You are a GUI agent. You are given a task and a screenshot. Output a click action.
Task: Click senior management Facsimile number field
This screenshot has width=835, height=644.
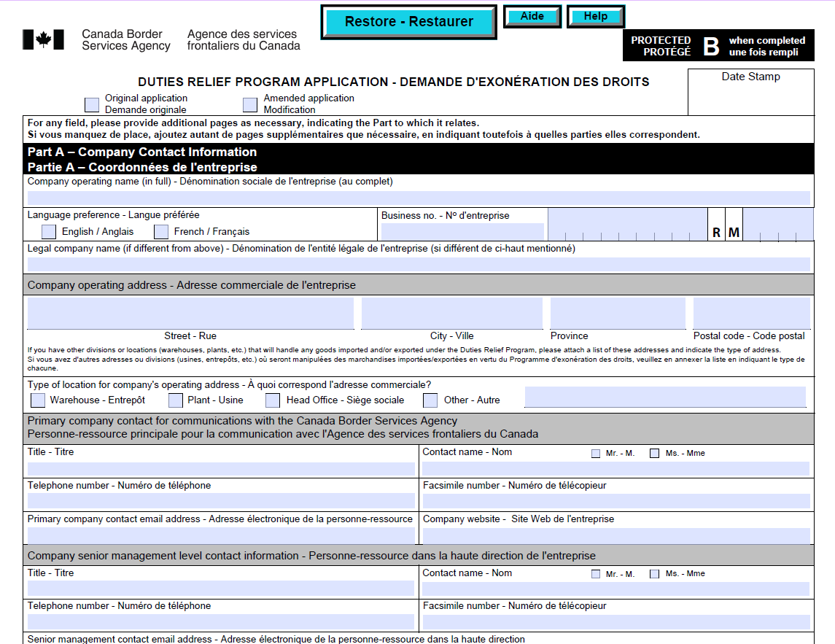click(x=616, y=621)
